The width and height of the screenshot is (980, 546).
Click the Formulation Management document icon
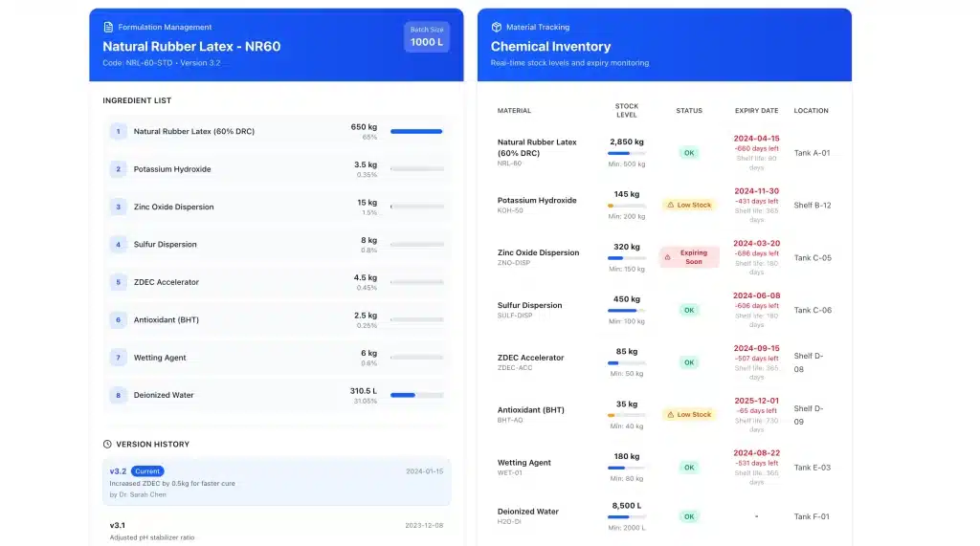tap(108, 28)
